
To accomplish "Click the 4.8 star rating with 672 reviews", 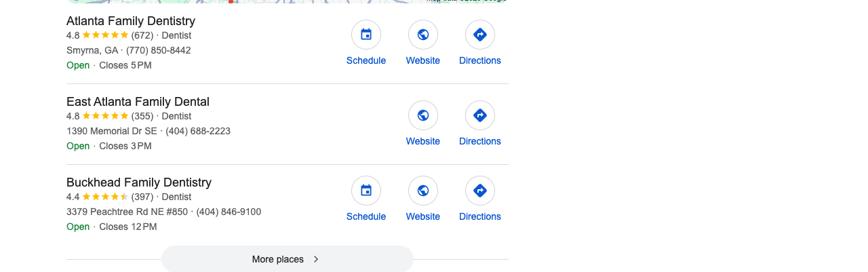I will pyautogui.click(x=110, y=35).
